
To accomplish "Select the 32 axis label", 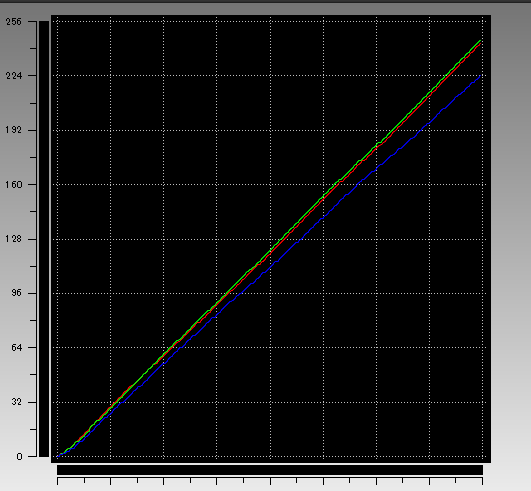I will pyautogui.click(x=16, y=402).
